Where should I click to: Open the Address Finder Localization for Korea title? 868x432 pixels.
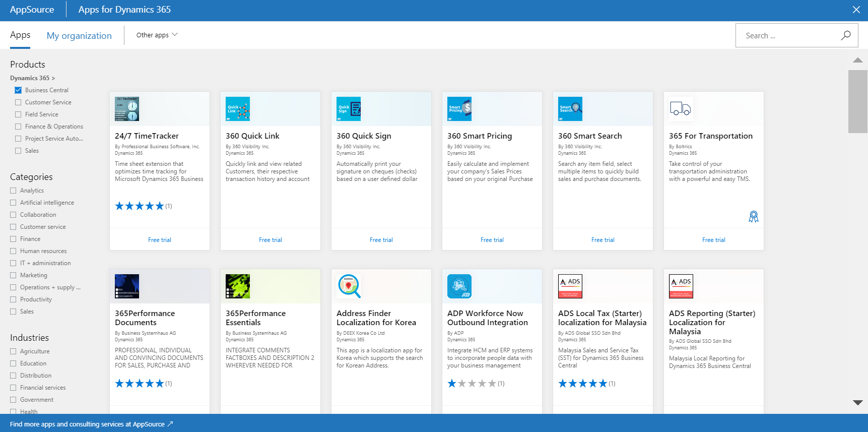click(376, 318)
